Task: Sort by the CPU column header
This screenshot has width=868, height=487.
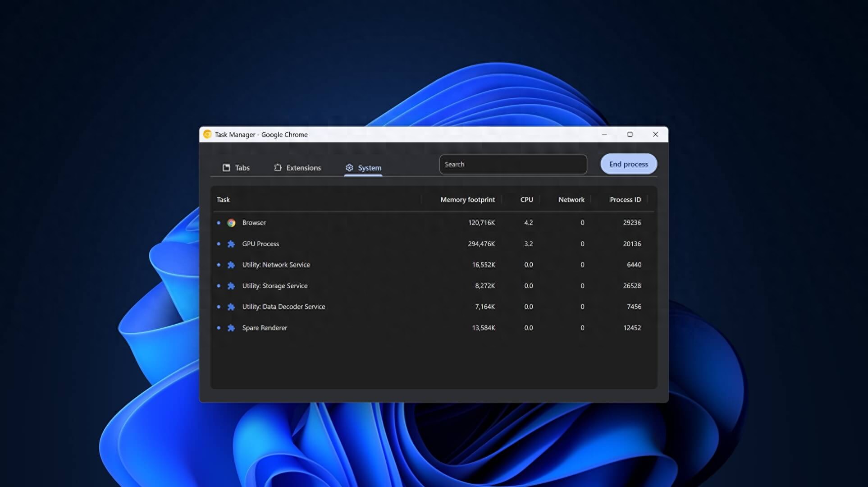Action: (526, 200)
